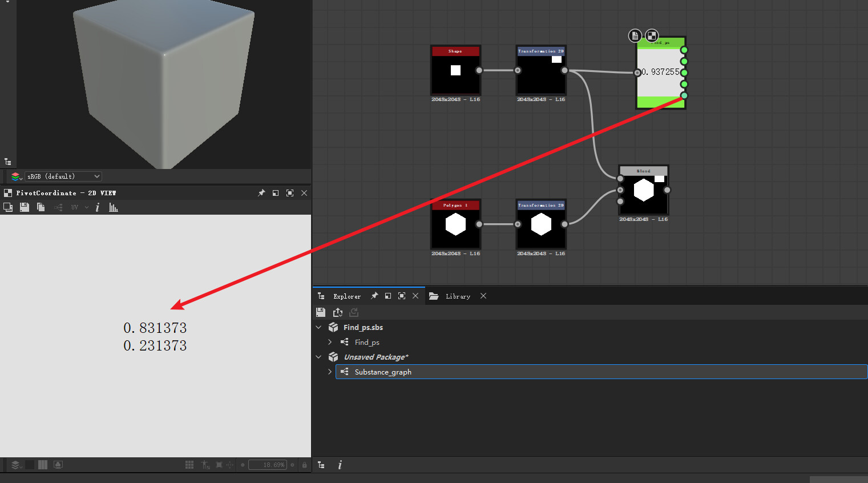Click the save icon in the Explorer panel

pyautogui.click(x=321, y=312)
